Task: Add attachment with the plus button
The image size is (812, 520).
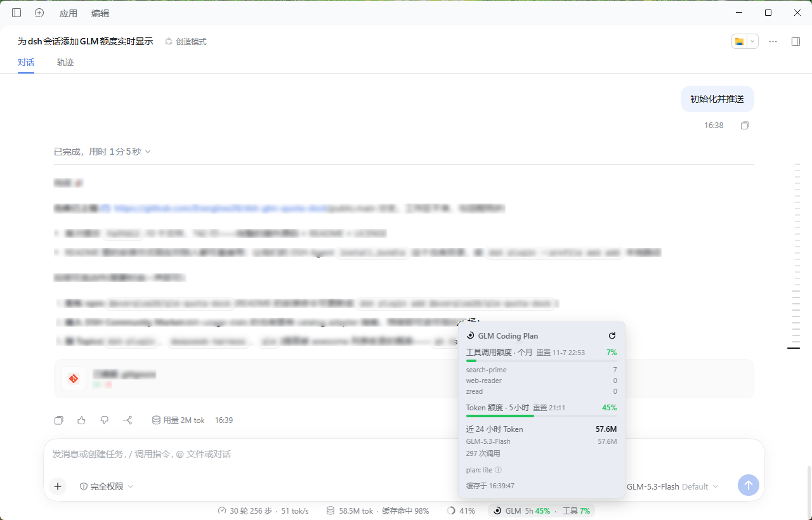Action: (58, 486)
